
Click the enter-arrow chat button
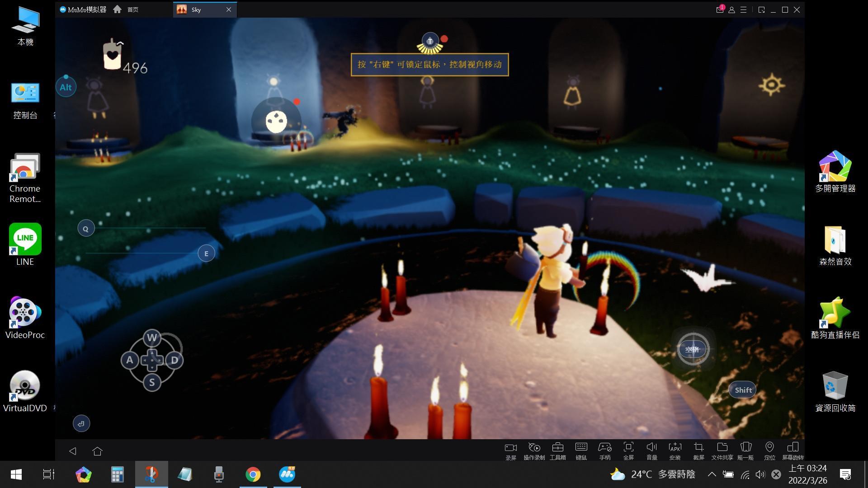81,423
